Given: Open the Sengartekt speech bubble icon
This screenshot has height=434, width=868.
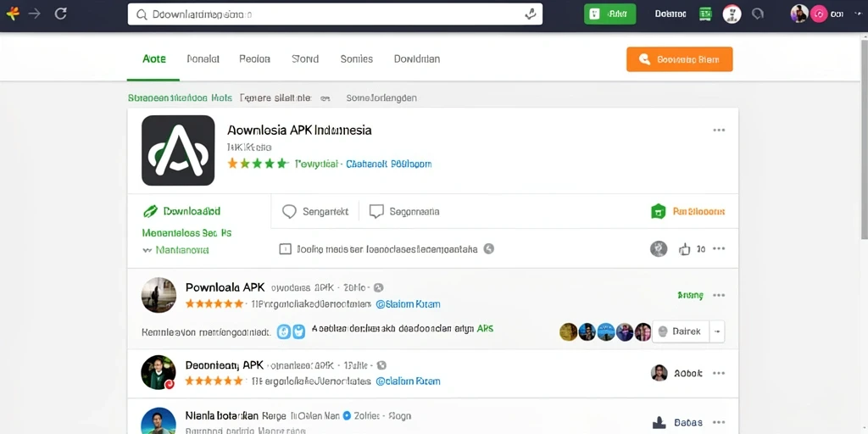Looking at the screenshot, I should click(290, 211).
